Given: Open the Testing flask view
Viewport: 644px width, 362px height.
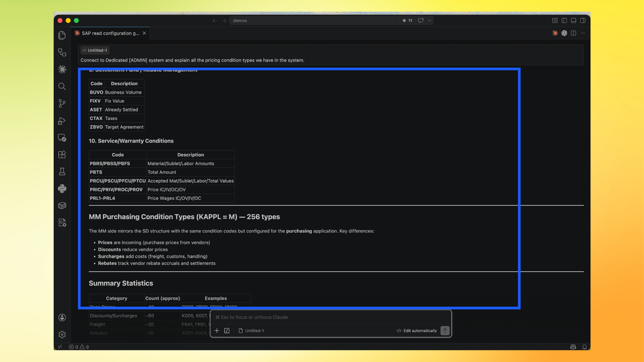Looking at the screenshot, I should pyautogui.click(x=62, y=172).
